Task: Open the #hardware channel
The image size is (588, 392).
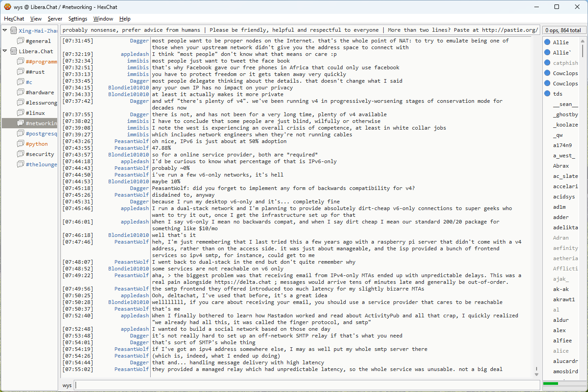Action: [40, 92]
